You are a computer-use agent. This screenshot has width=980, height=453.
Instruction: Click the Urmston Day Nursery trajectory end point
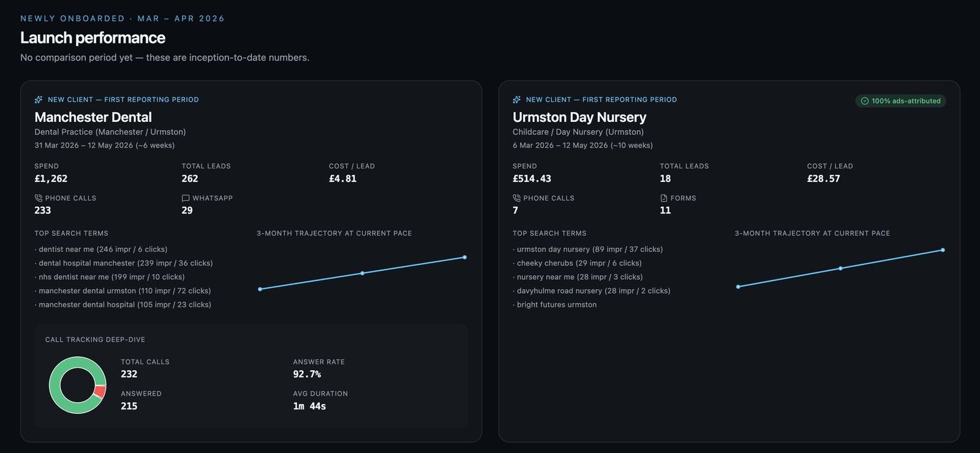(x=943, y=250)
